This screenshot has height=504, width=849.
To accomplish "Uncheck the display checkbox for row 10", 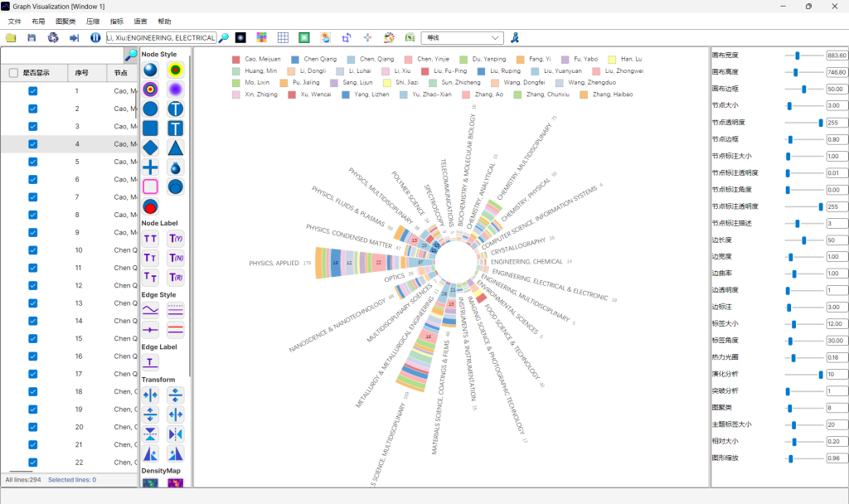I will click(x=32, y=250).
